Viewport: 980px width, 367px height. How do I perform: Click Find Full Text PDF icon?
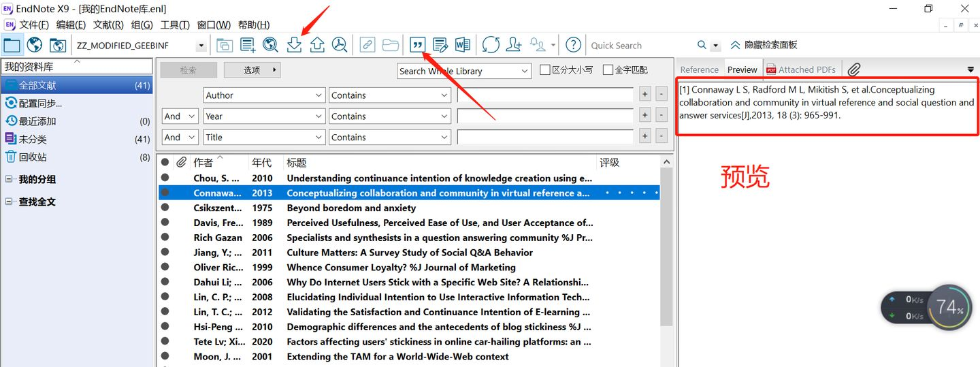pos(340,45)
